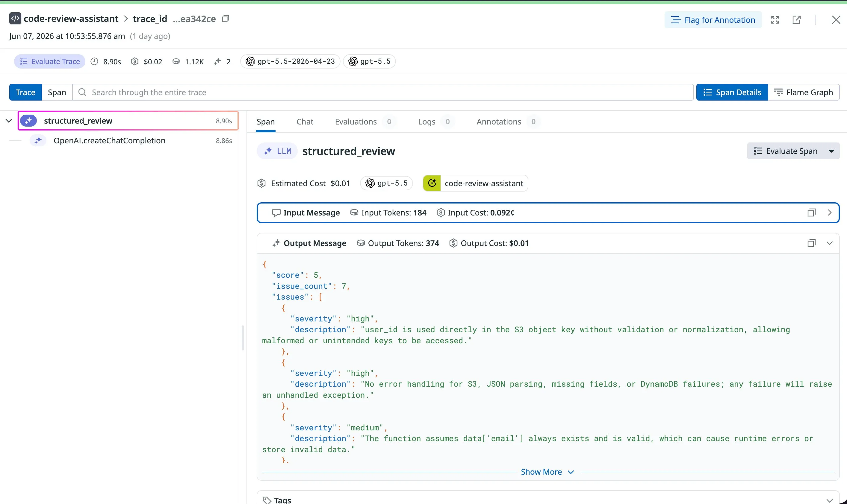Viewport: 847px width, 504px height.
Task: Collapse the structured_review tree node
Action: tap(9, 121)
